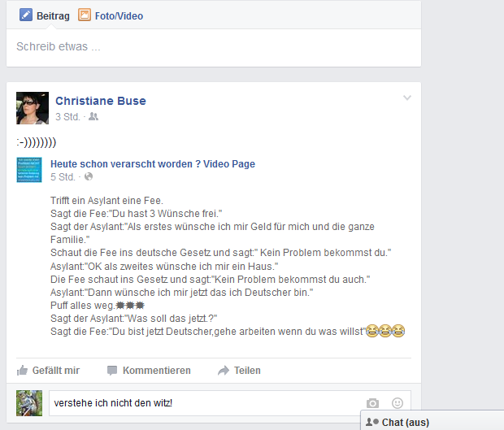Click the Kommentieren speech bubble icon
This screenshot has width=504, height=430.
(112, 370)
